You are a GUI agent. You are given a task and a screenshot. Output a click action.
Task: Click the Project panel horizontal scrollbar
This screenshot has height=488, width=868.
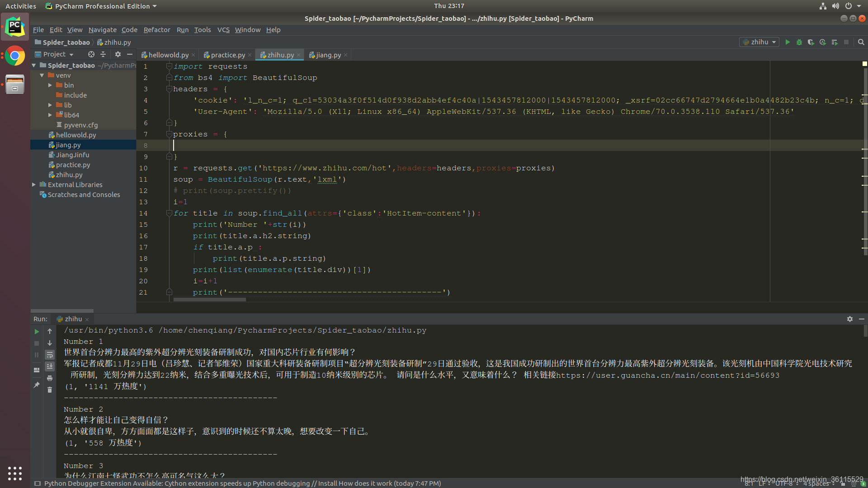62,311
